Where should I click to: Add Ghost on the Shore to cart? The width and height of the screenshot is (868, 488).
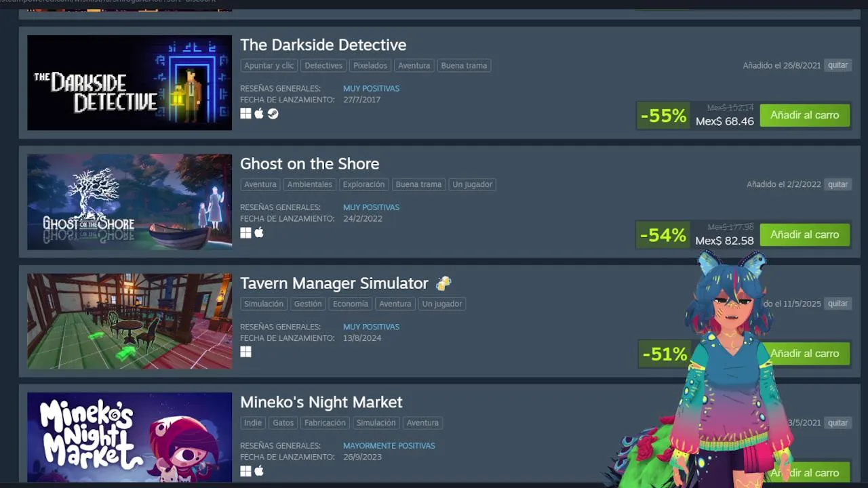805,235
